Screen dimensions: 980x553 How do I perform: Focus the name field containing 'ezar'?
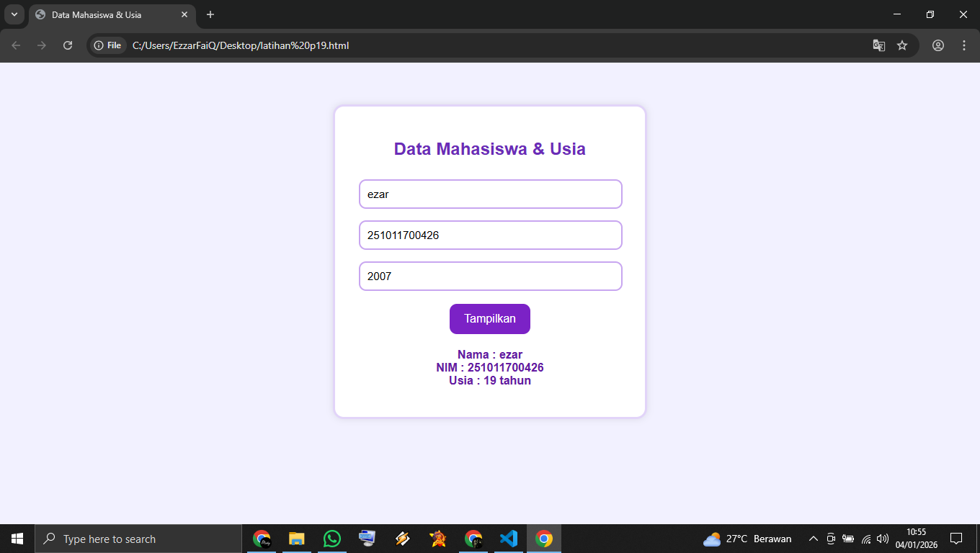(491, 194)
